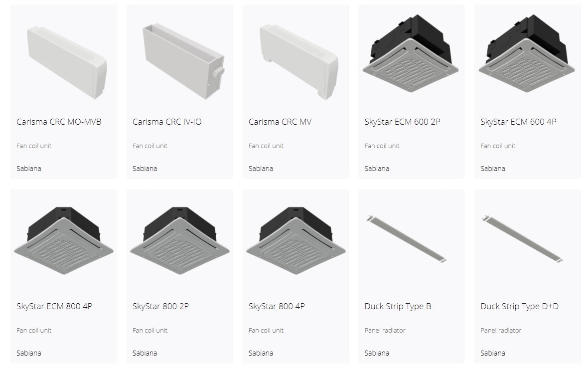Click Fan coil unit under SkyStar ECM 600 4P

(x=498, y=146)
